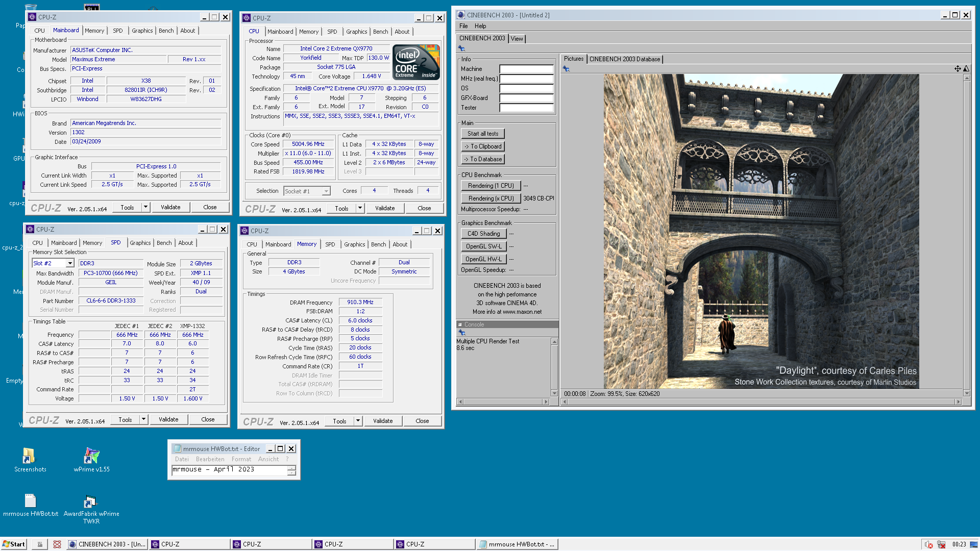Click the To Database button
The image size is (980, 551).
(x=483, y=159)
